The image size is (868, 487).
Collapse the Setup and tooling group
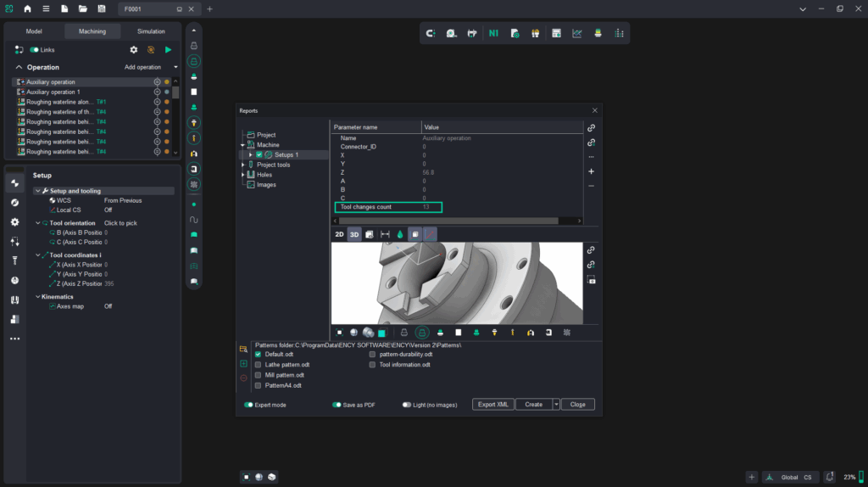click(37, 191)
